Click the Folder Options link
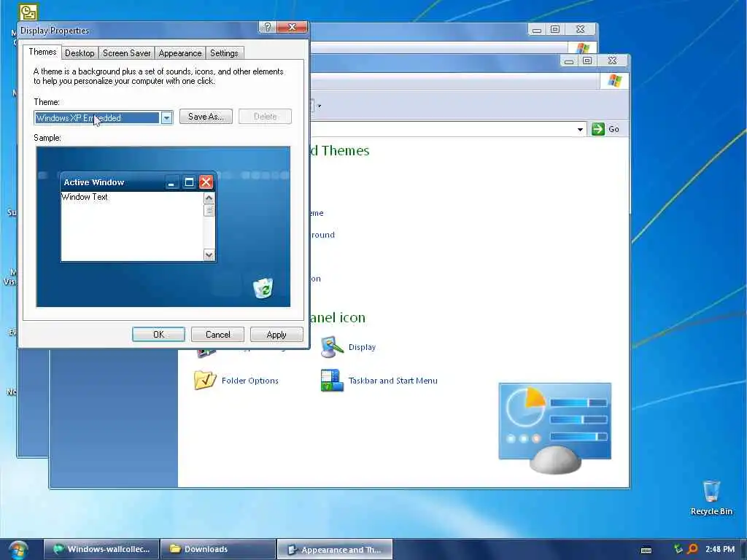This screenshot has width=747, height=560. click(x=249, y=381)
